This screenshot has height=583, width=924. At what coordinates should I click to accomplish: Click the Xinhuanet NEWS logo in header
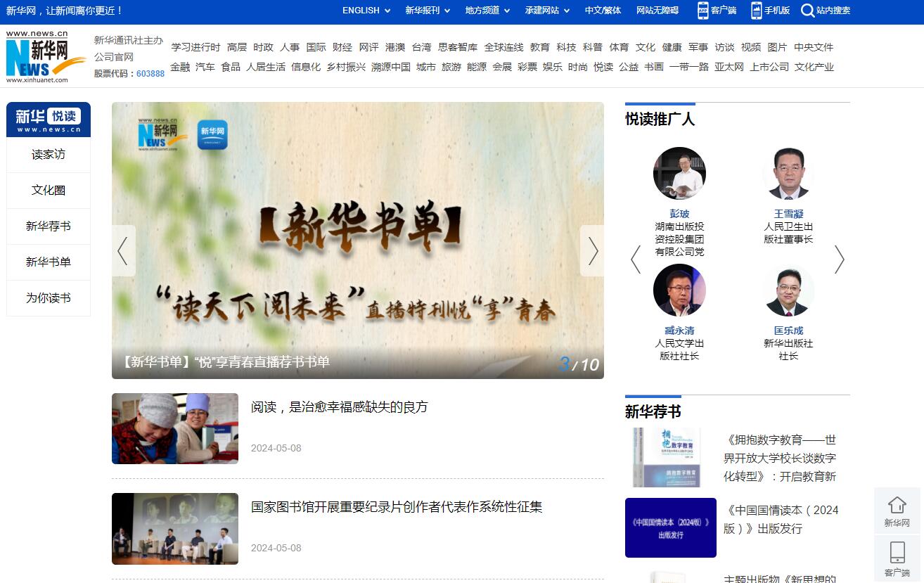tap(46, 56)
